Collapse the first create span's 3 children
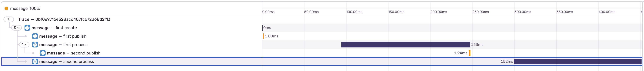Image resolution: width=644 pixels, height=71 pixels. (16, 28)
